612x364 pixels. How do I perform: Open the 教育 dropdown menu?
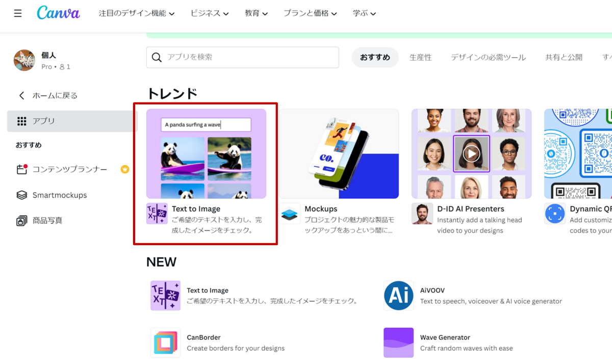click(256, 13)
